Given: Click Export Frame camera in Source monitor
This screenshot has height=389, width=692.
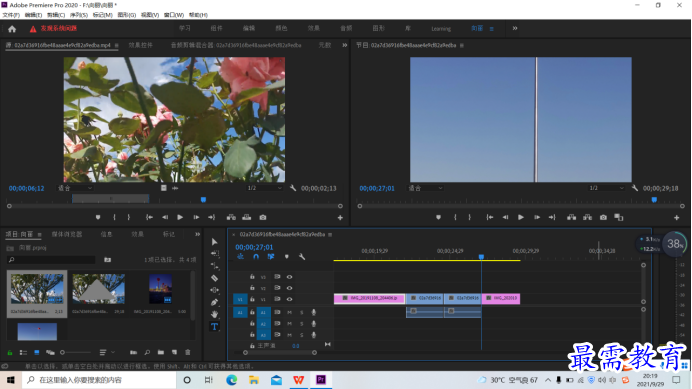Looking at the screenshot, I should click(x=263, y=217).
